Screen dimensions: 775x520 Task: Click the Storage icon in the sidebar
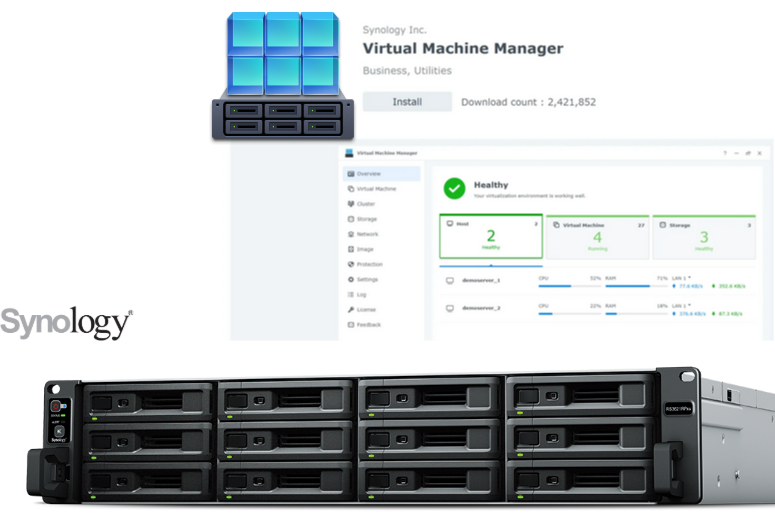tap(351, 219)
